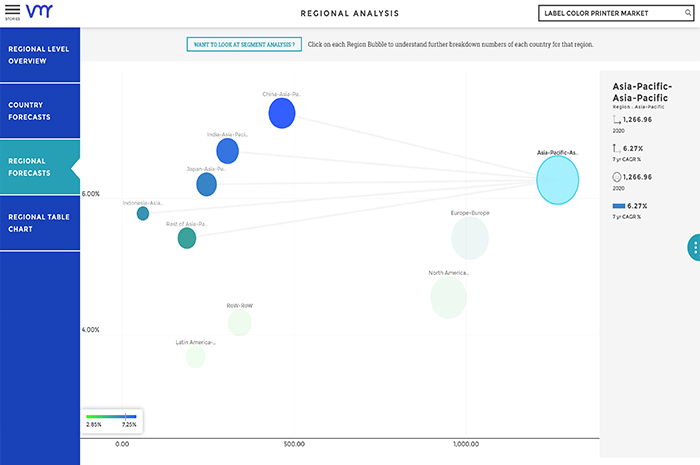Open Regional Level Overview tab
700x465 pixels.
pyautogui.click(x=40, y=55)
